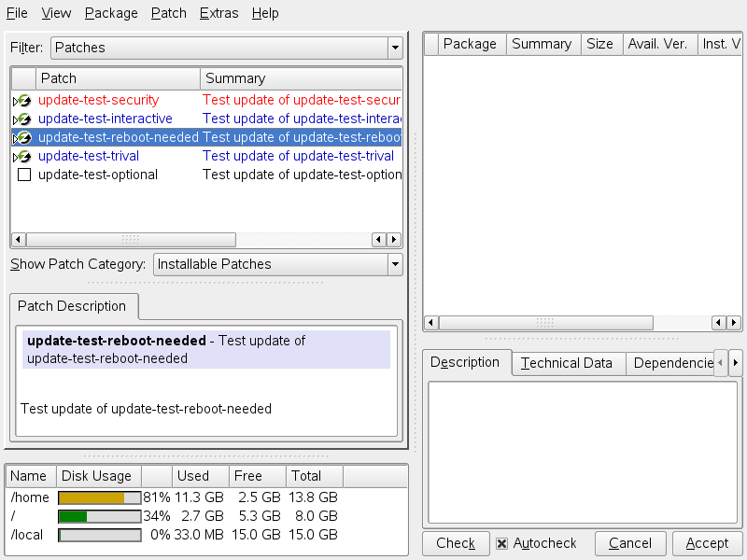The image size is (747, 560).
Task: Sort patch list by Summary column header
Action: [x=301, y=78]
